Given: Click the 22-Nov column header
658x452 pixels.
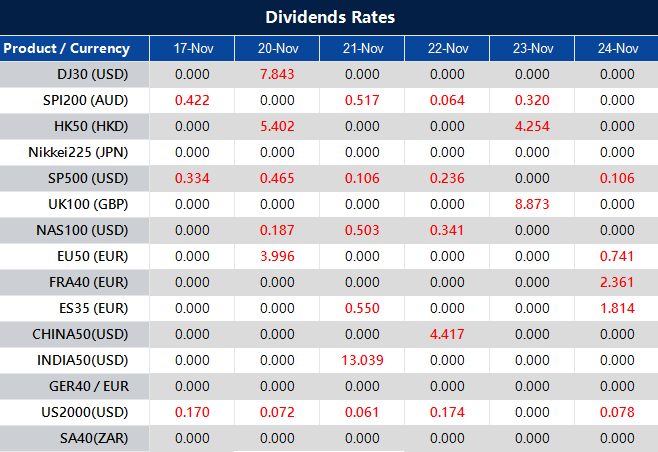Looking at the screenshot, I should click(x=447, y=48).
